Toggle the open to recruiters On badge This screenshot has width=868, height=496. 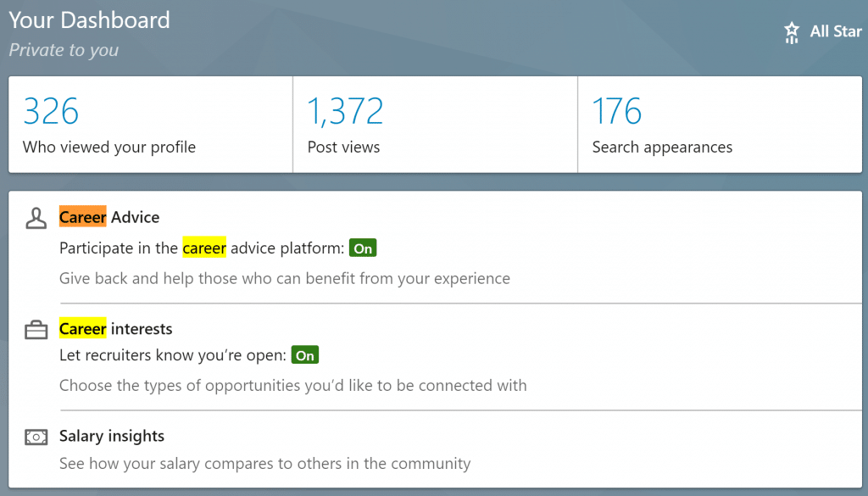tap(305, 355)
